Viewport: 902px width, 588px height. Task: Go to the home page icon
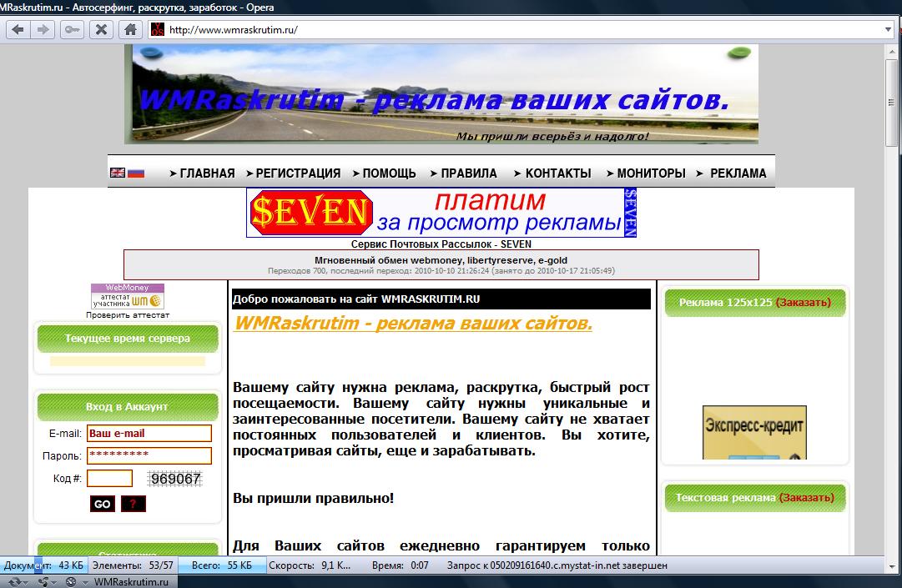(130, 29)
